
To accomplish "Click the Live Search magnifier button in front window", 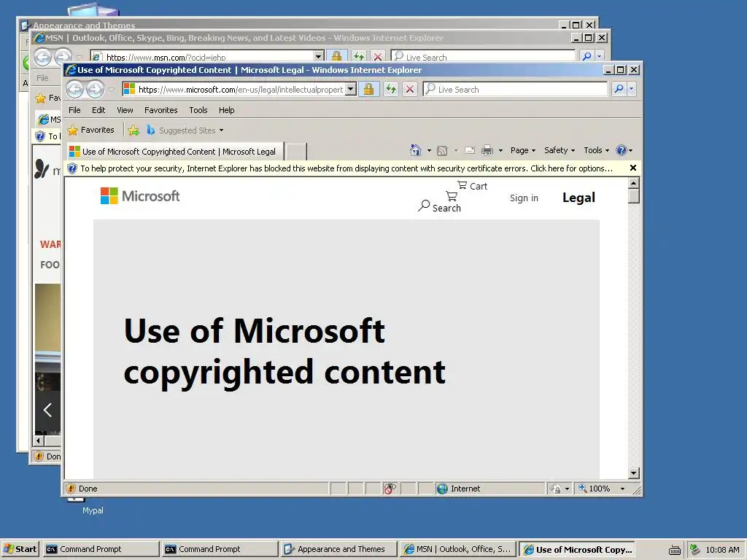I will pyautogui.click(x=619, y=89).
